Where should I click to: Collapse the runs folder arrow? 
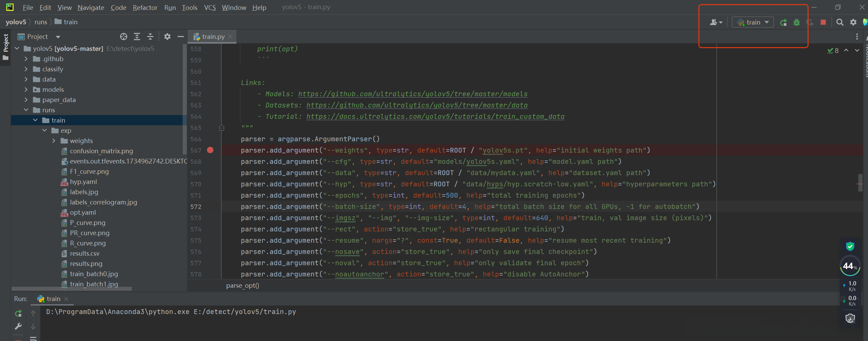tap(26, 110)
